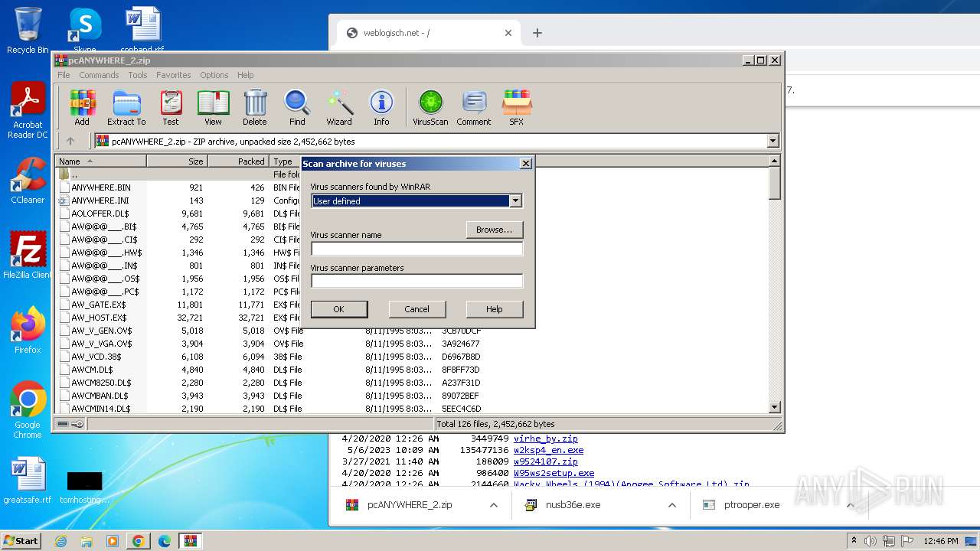Open Google Chrome desktop icon

pyautogui.click(x=28, y=410)
